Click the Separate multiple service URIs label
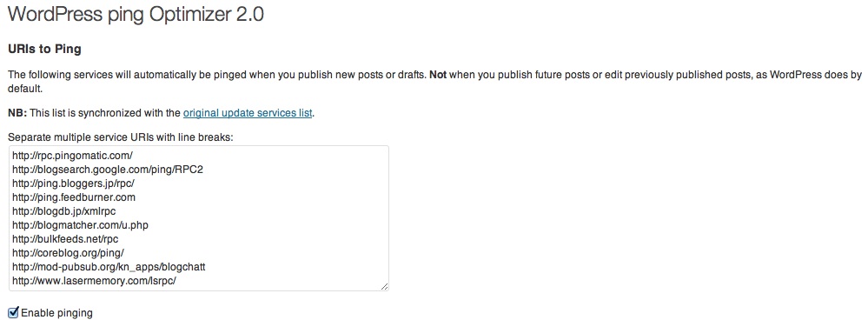 (121, 137)
